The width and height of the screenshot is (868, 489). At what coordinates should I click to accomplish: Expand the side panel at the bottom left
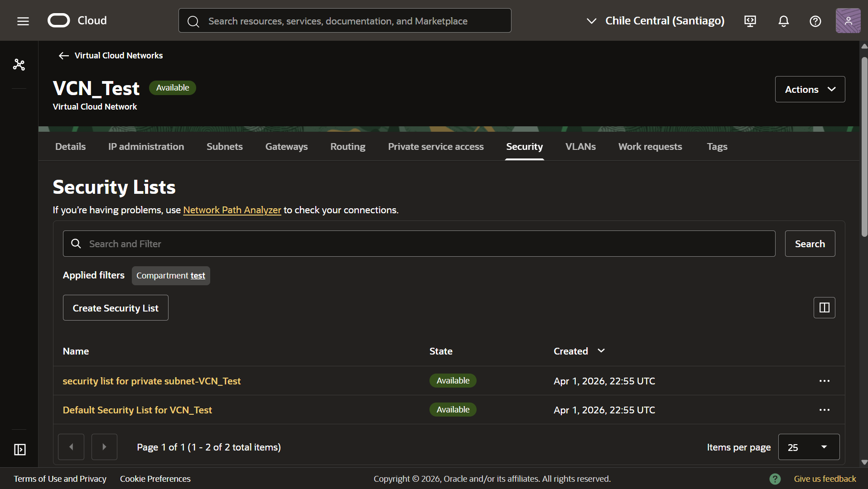coord(19,449)
